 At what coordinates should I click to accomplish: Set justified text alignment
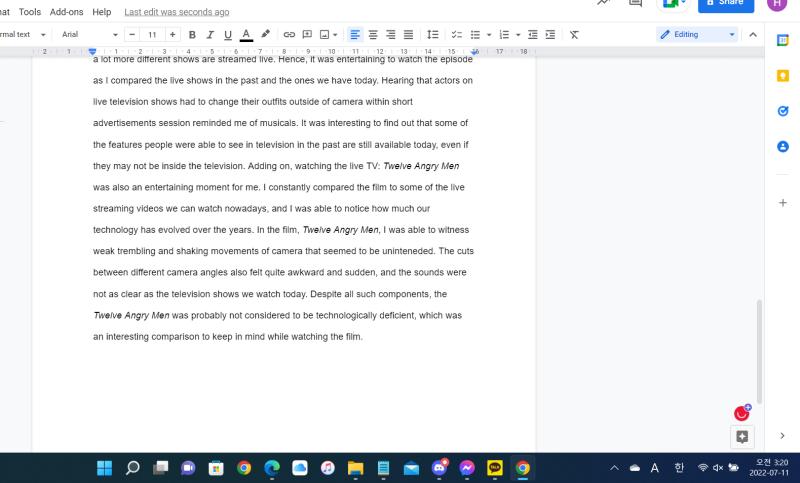(x=409, y=35)
